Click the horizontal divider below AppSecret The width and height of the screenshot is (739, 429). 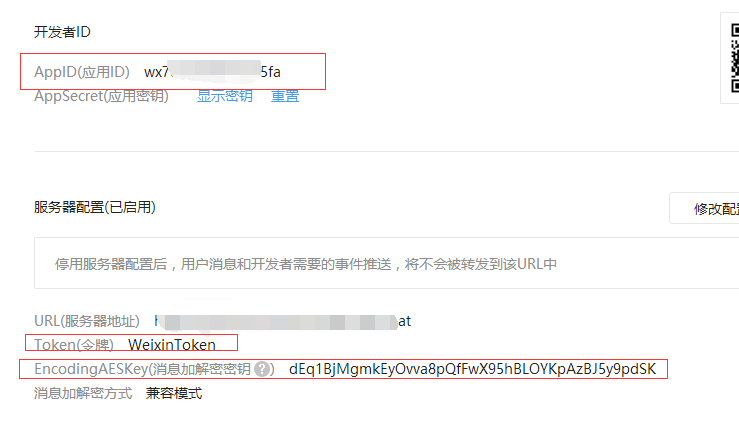[x=386, y=151]
